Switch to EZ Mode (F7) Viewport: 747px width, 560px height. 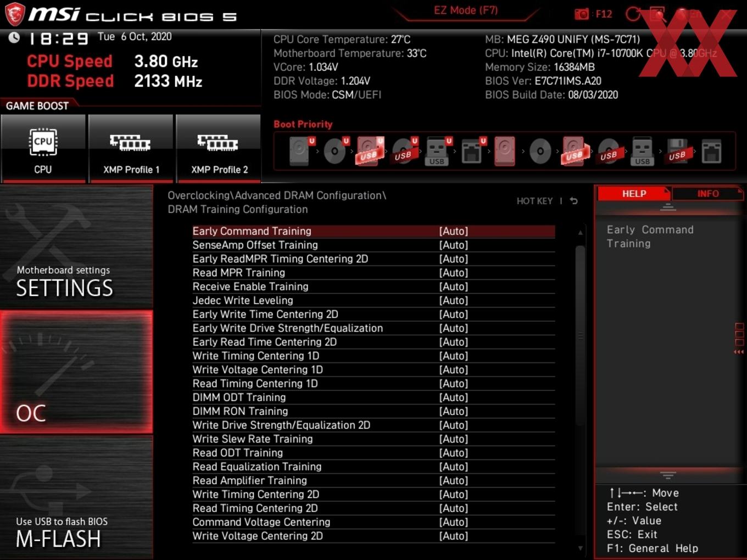[x=466, y=10]
